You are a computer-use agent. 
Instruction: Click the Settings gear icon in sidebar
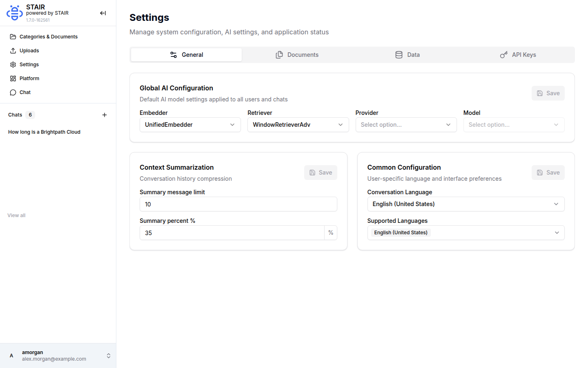click(x=13, y=65)
